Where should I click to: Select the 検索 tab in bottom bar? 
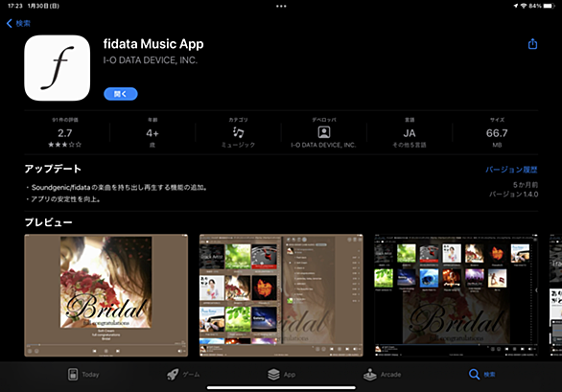tap(482, 375)
